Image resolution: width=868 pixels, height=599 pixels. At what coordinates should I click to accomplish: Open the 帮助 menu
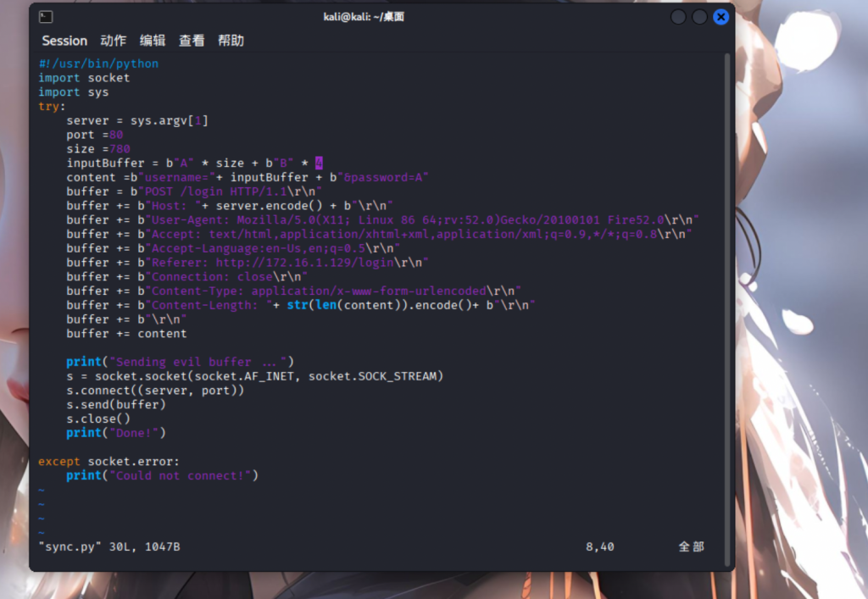click(x=231, y=41)
